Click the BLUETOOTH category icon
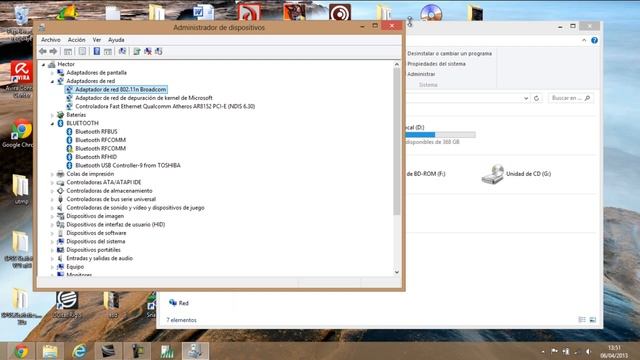 tap(60, 123)
